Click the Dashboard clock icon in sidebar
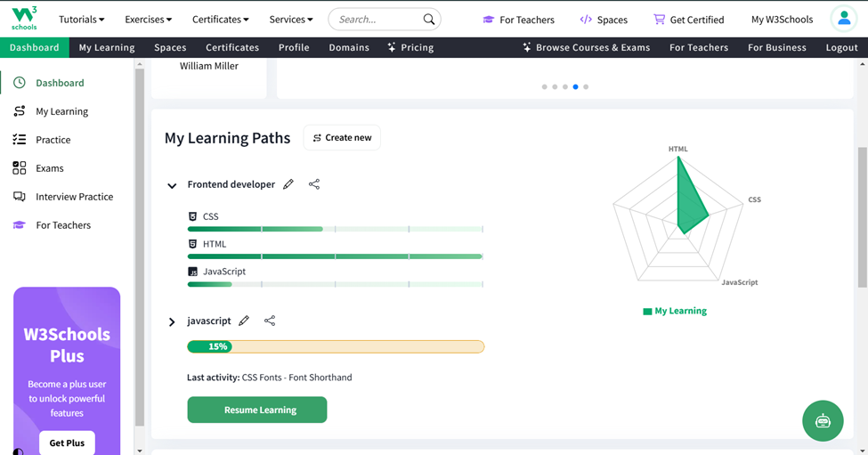The image size is (868, 455). 20,83
